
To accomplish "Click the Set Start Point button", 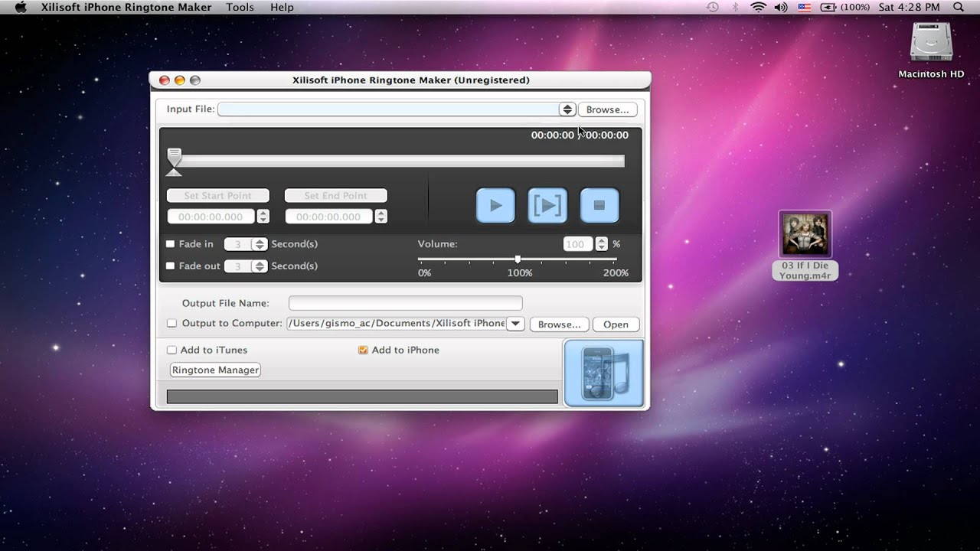I will (218, 196).
